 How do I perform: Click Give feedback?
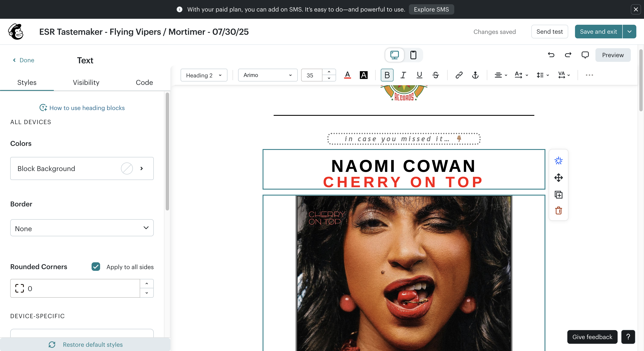[592, 337]
